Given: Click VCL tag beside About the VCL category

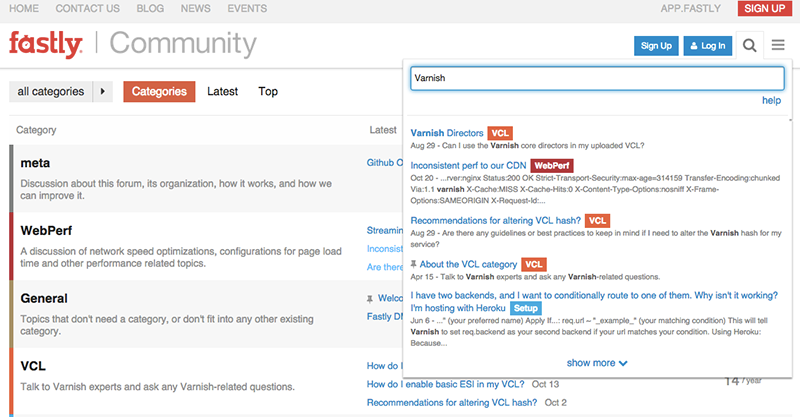Looking at the screenshot, I should click(x=534, y=264).
